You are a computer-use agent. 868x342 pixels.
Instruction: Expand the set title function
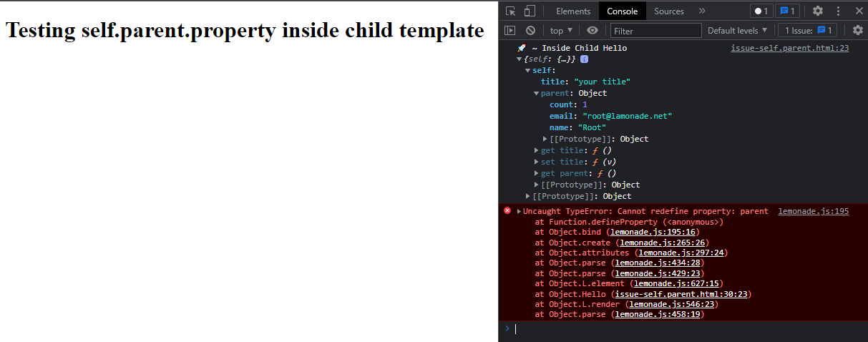537,162
